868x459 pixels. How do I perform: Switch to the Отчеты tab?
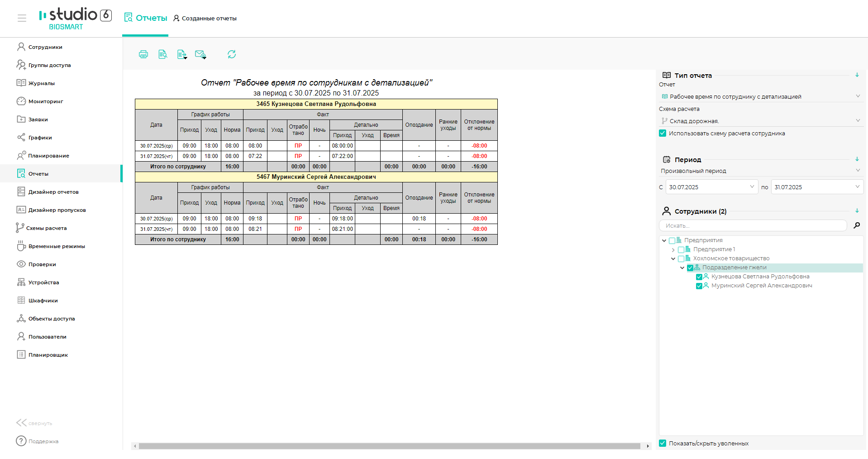click(146, 18)
